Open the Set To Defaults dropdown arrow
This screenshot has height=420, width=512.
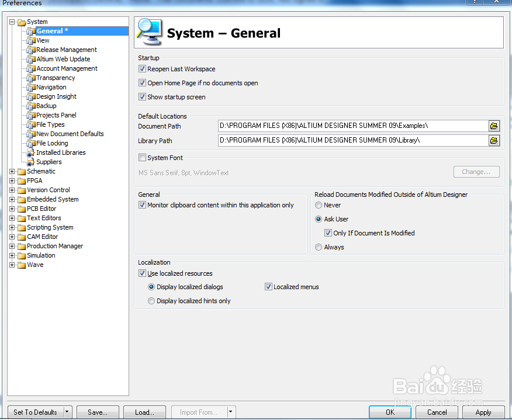(x=68, y=412)
